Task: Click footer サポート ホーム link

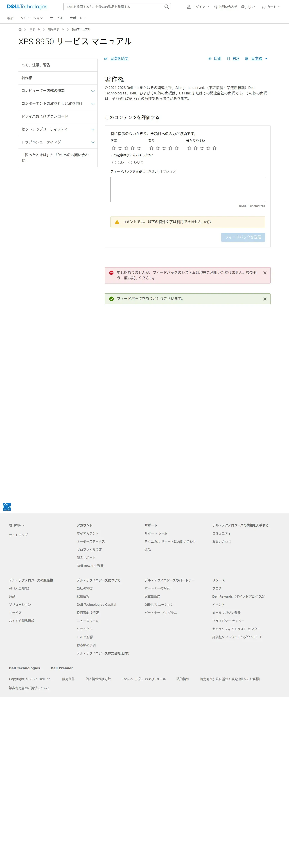Action: pos(156,533)
